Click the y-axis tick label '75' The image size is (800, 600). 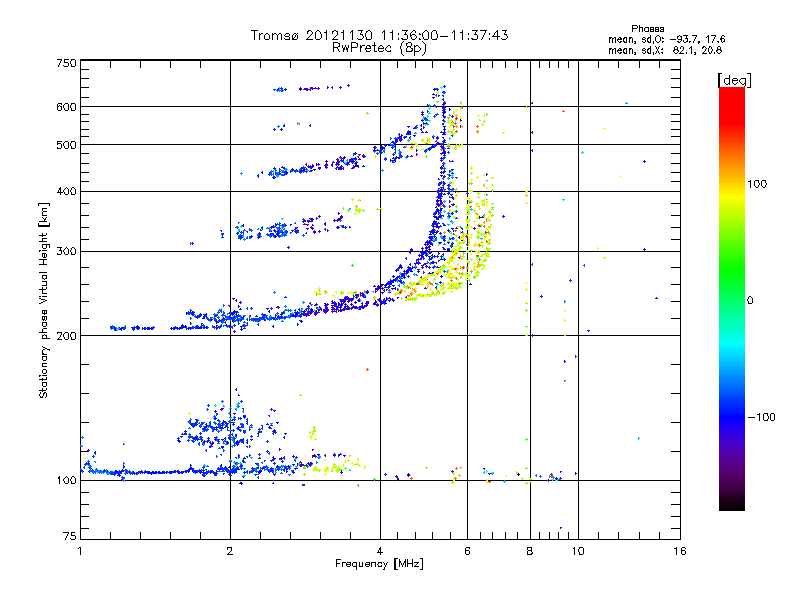pyautogui.click(x=70, y=536)
